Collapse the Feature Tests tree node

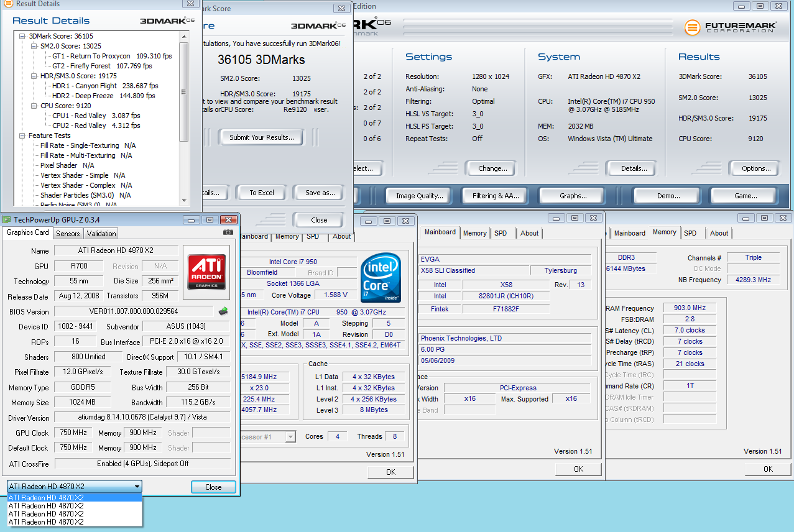[x=23, y=135]
